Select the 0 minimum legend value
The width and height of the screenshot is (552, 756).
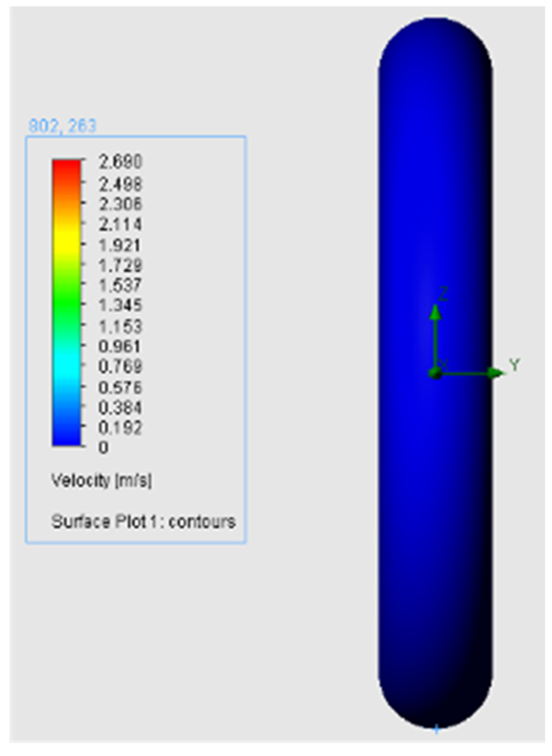pos(103,447)
